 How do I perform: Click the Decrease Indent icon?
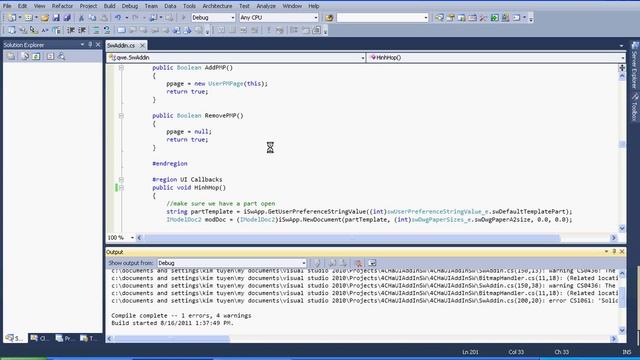[x=71, y=30]
